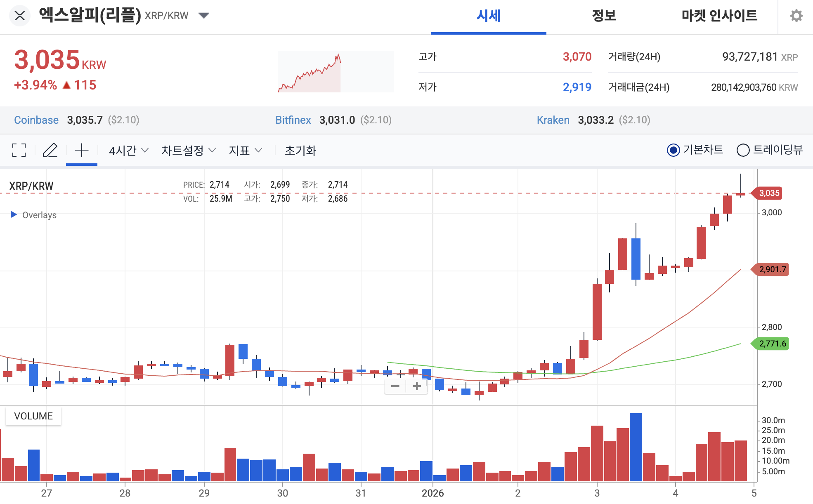Screen dimensions: 813x504
Task: Switch to the 정보 tab
Action: (x=604, y=16)
